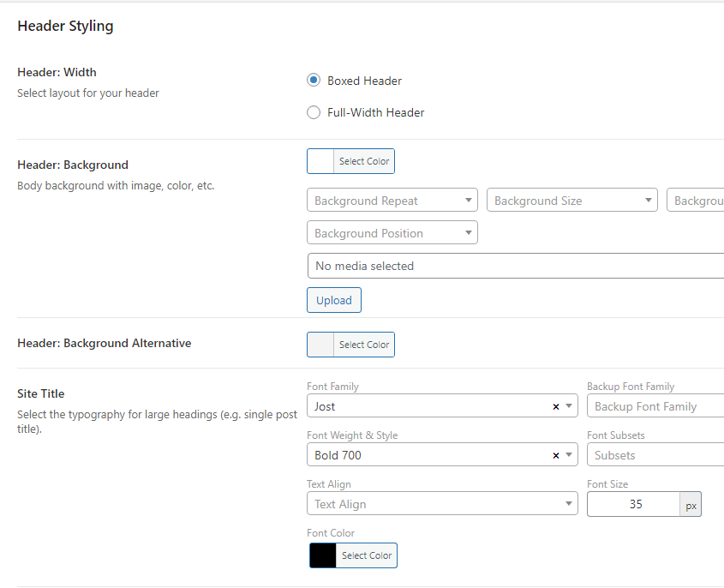
Task: Click the Background Size dropdown arrow
Action: click(649, 200)
